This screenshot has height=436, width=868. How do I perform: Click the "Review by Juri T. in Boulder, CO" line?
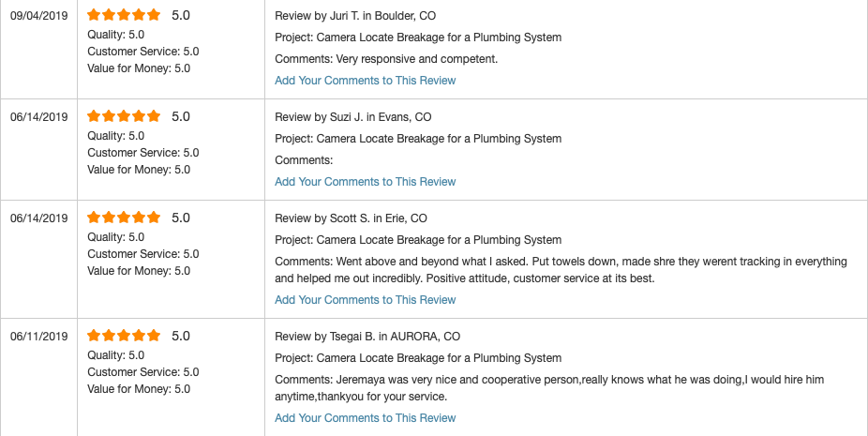click(x=354, y=16)
